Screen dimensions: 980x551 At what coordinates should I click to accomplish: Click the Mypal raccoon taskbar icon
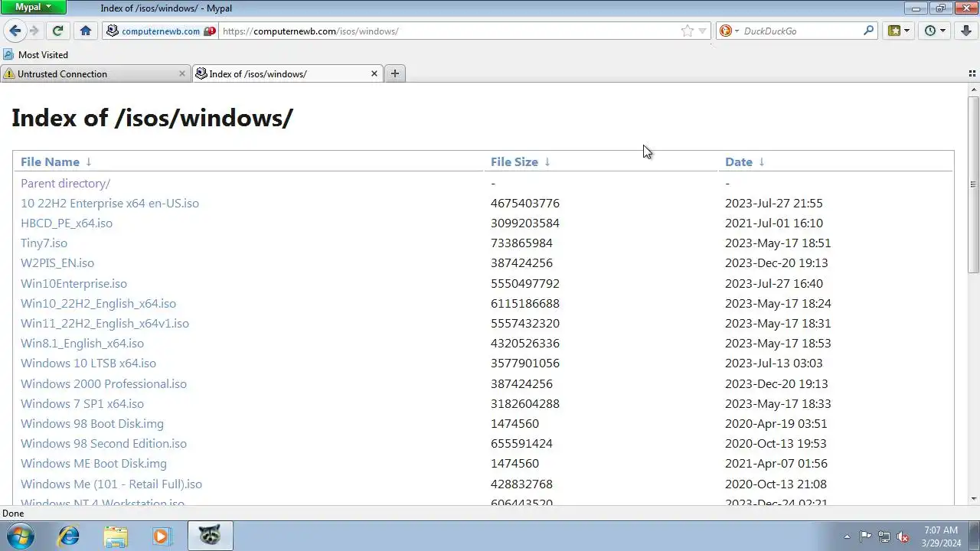[x=210, y=536]
